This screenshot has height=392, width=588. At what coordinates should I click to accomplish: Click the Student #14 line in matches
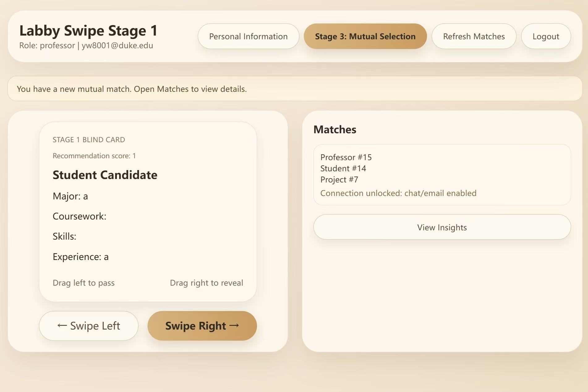click(343, 168)
